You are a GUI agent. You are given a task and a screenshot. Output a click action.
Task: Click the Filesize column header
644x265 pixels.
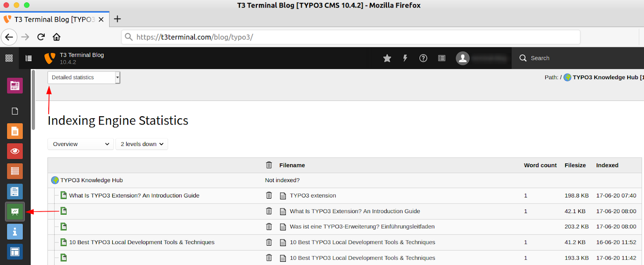[x=575, y=165]
